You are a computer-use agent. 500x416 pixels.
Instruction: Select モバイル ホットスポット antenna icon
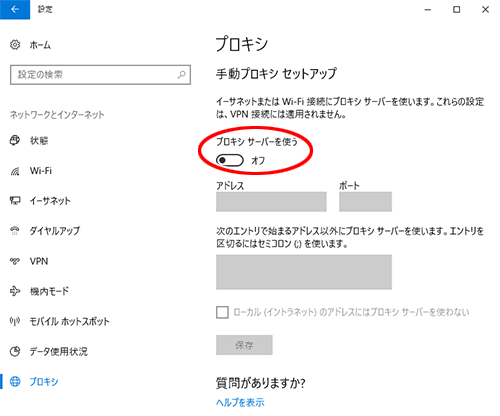[x=15, y=321]
